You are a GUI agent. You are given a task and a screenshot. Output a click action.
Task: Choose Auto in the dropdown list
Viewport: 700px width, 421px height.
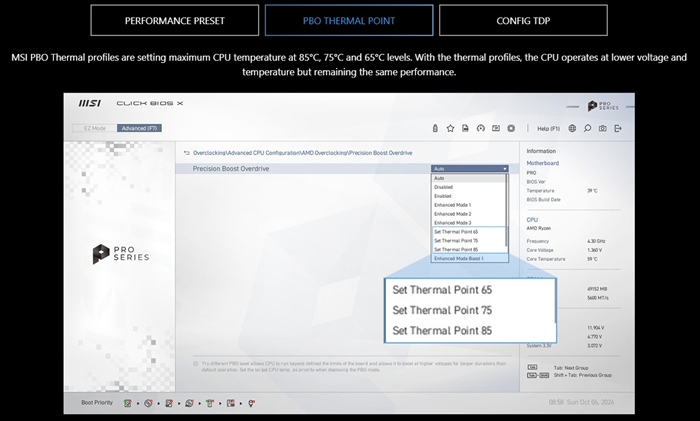click(x=469, y=178)
